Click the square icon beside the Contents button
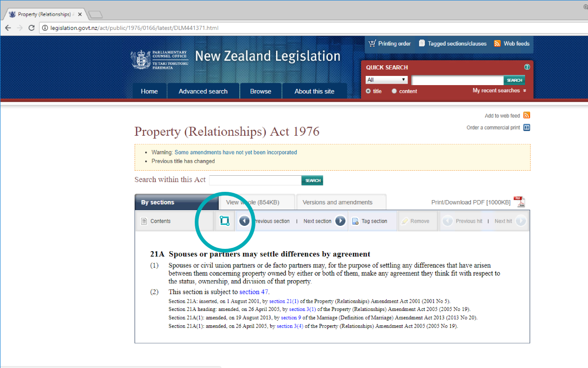The width and height of the screenshot is (588, 368). coord(225,221)
